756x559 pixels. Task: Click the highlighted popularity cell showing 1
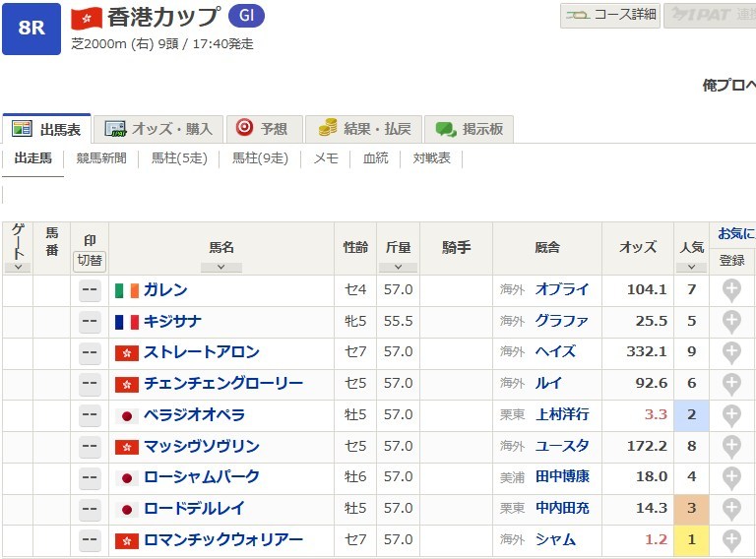(691, 540)
